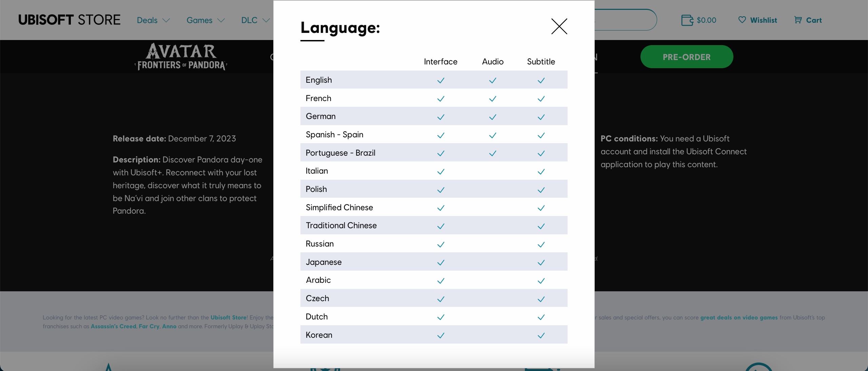This screenshot has width=868, height=371.
Task: Click the Subtitle column header
Action: 541,62
